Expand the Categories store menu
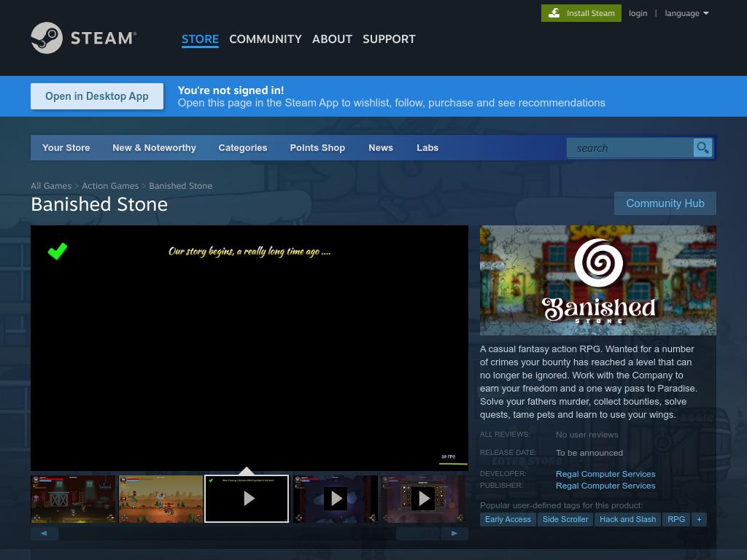 242,148
